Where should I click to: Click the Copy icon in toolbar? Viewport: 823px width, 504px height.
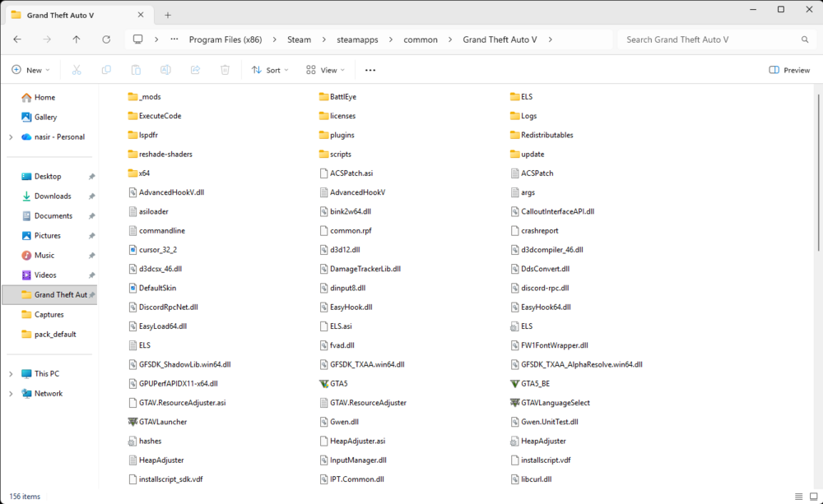click(x=106, y=70)
